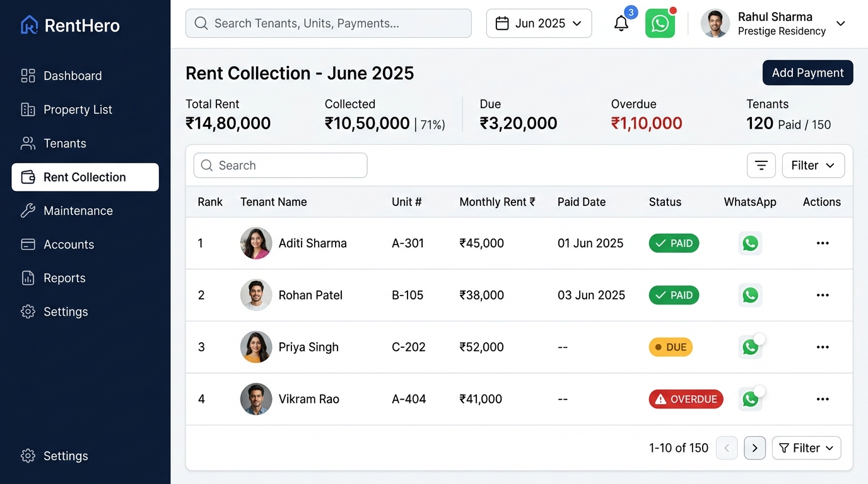Open actions menu for Rohan Patel
The height and width of the screenshot is (484, 868).
click(x=823, y=295)
